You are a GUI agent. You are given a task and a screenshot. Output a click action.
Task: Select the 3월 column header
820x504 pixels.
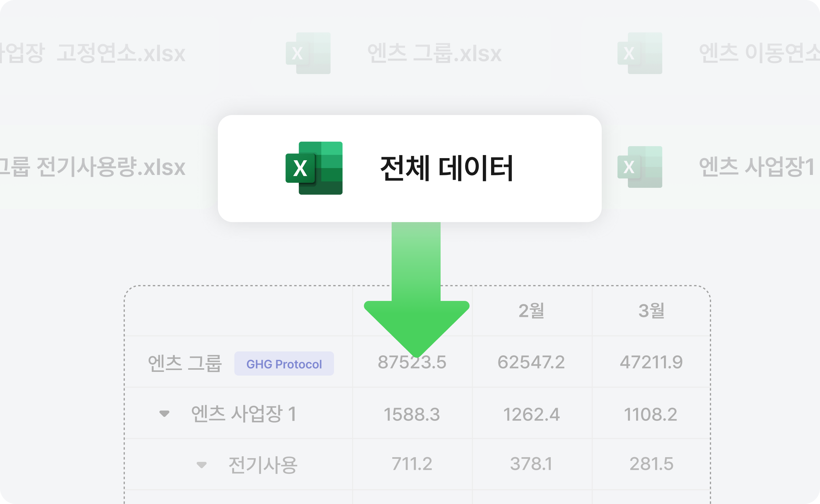[651, 311]
